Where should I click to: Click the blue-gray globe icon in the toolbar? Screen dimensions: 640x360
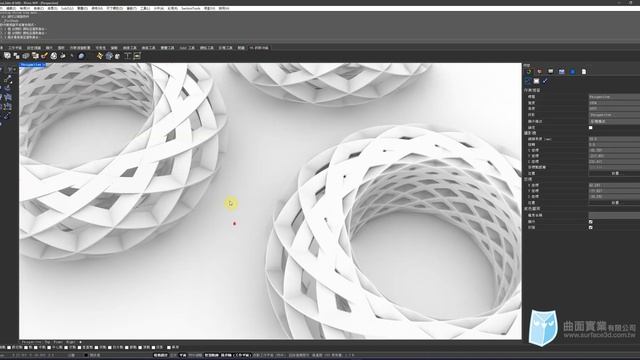point(109,56)
